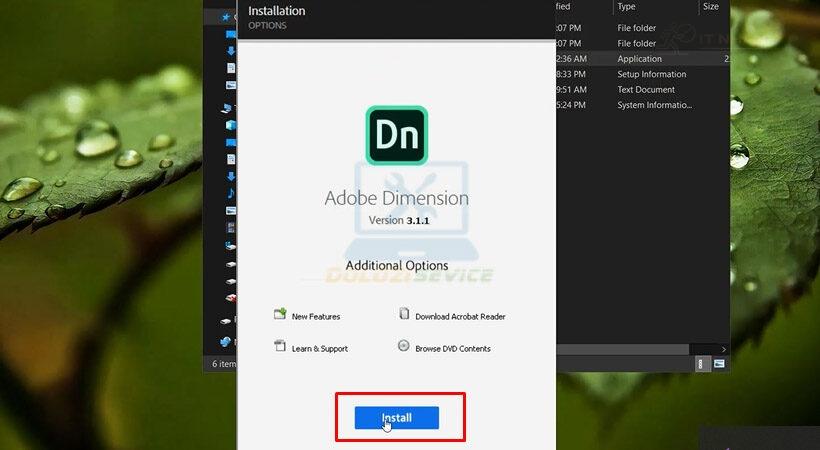Open the New Features link
Screen dimensions: 820x450
tap(316, 317)
